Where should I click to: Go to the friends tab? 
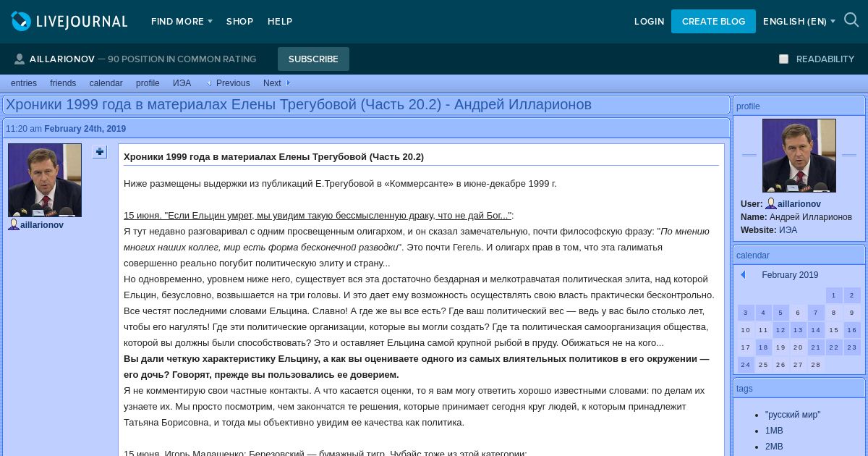coord(63,83)
